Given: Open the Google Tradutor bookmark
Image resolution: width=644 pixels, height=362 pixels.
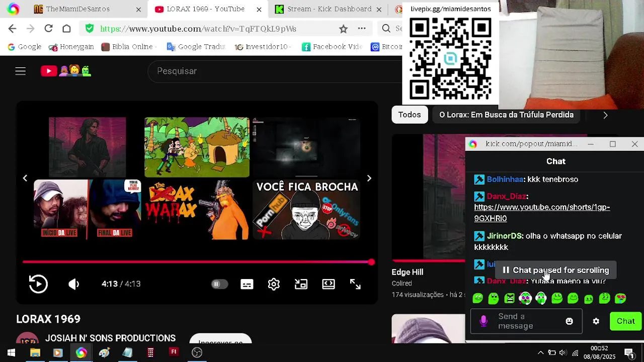Looking at the screenshot, I should [x=196, y=47].
